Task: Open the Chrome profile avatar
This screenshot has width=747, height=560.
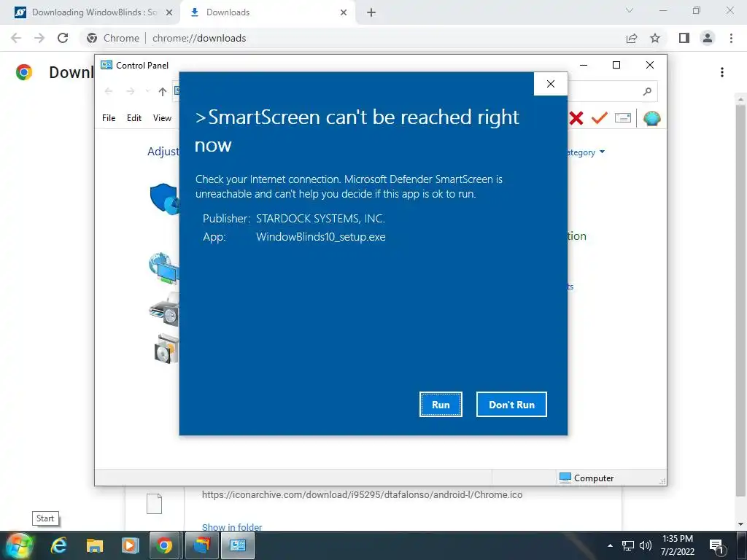Action: pos(708,38)
